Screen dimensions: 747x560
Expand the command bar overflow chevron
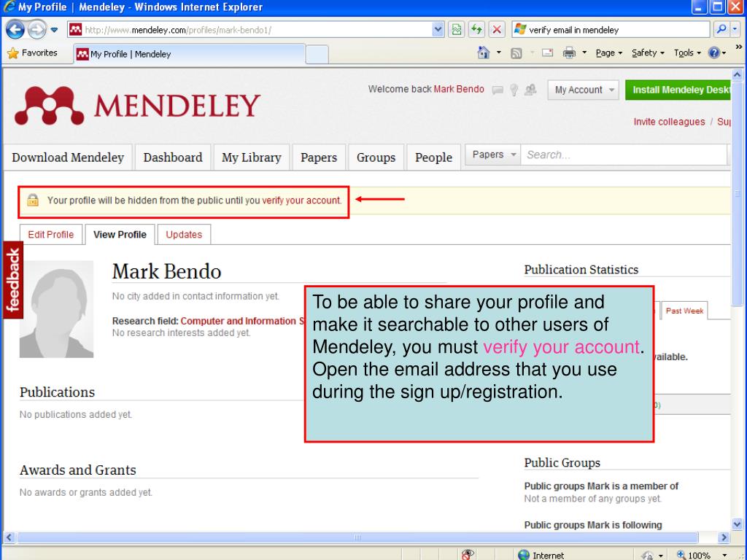[x=738, y=47]
